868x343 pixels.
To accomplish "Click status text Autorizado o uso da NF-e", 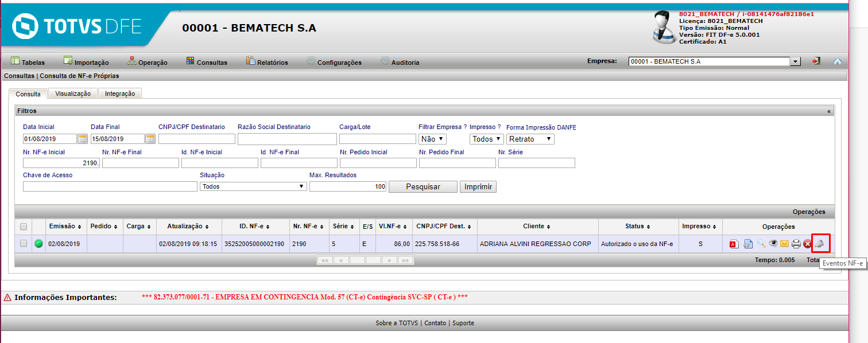I will coord(637,244).
